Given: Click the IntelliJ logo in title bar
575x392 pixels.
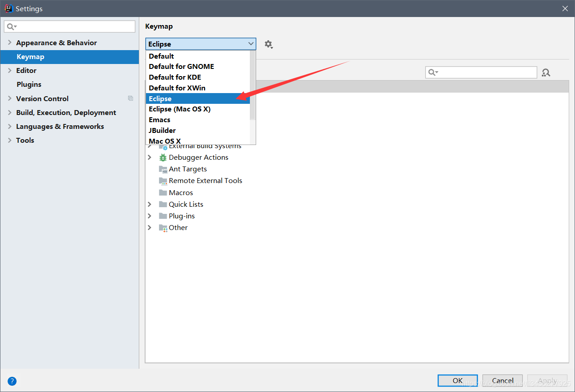Looking at the screenshot, I should 9,8.
